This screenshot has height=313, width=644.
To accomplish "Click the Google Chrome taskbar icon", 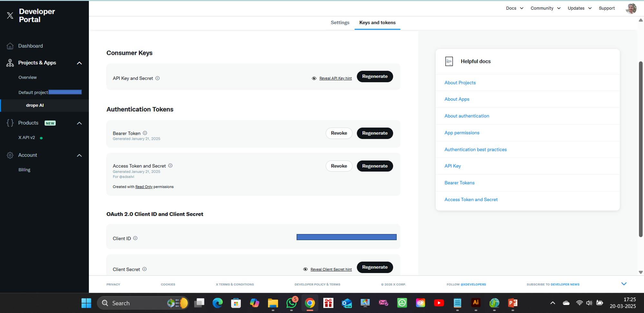I will click(310, 303).
